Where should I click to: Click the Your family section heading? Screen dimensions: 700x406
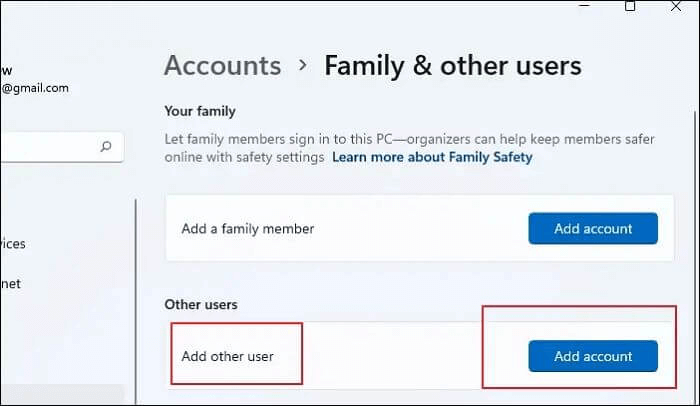[x=199, y=111]
